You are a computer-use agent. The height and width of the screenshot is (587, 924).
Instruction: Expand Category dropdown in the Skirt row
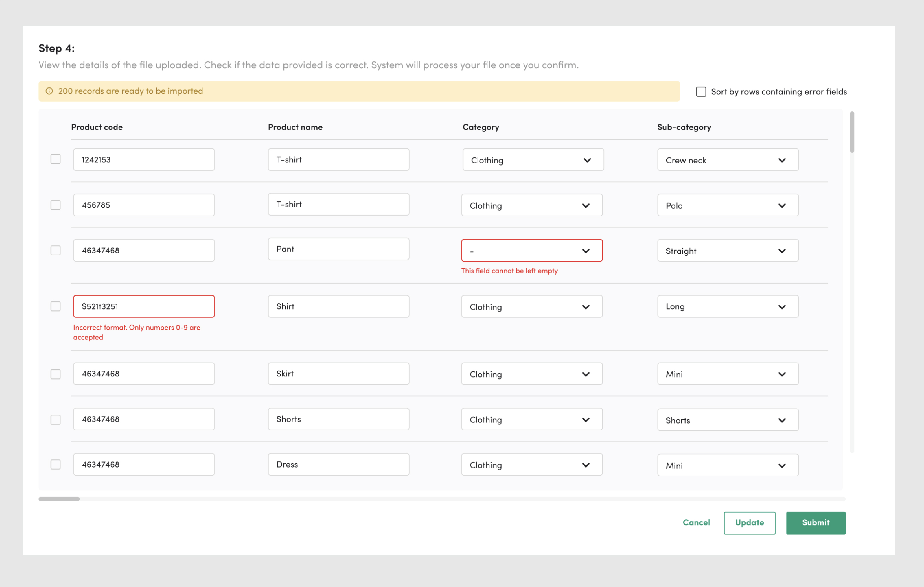pos(531,374)
